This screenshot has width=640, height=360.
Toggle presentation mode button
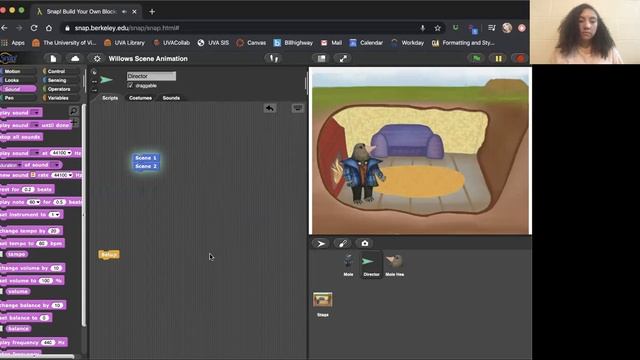pyautogui.click(x=343, y=59)
